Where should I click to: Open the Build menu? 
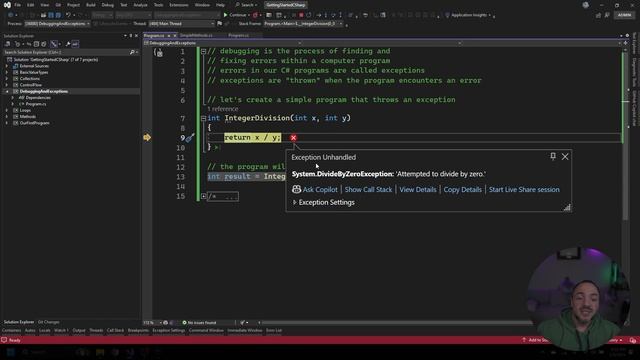point(91,5)
